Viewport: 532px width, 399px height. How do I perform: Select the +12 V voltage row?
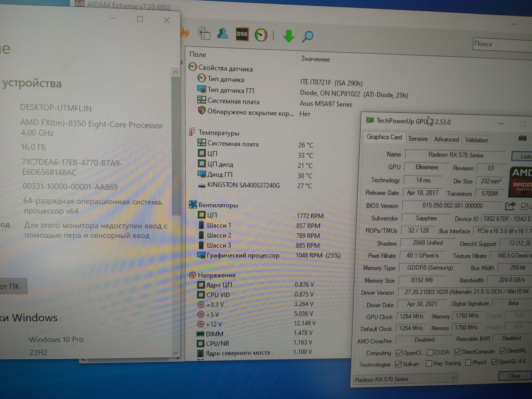256,324
